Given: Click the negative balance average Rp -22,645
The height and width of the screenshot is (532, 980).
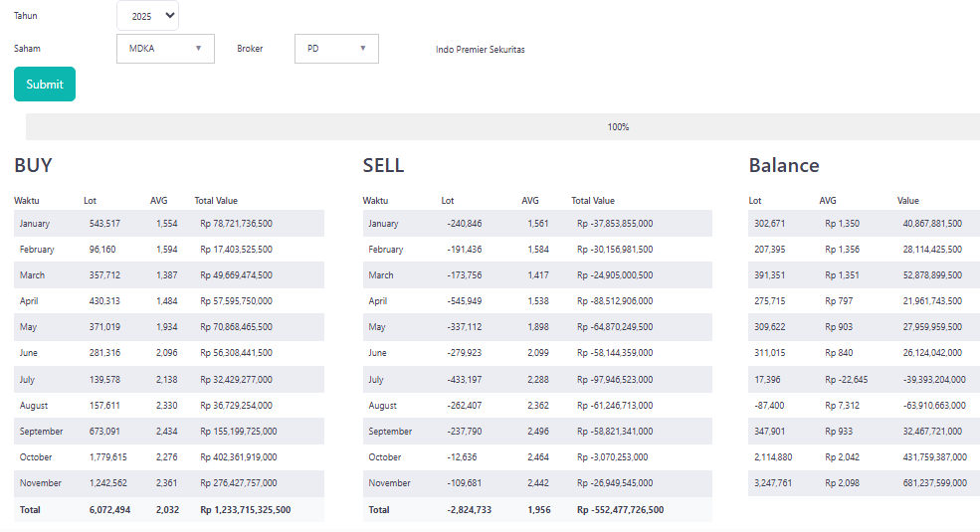Looking at the screenshot, I should click(846, 380).
